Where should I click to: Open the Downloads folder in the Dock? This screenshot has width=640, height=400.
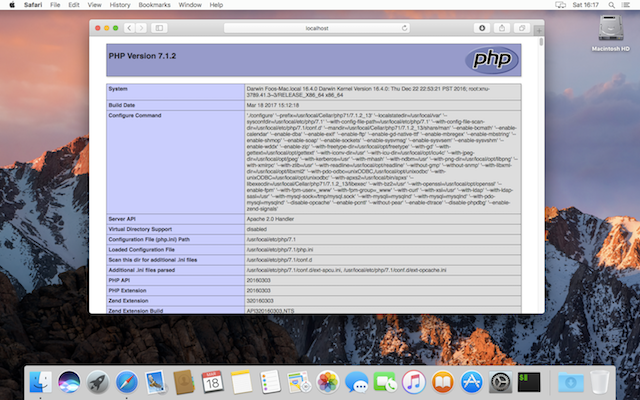(571, 382)
